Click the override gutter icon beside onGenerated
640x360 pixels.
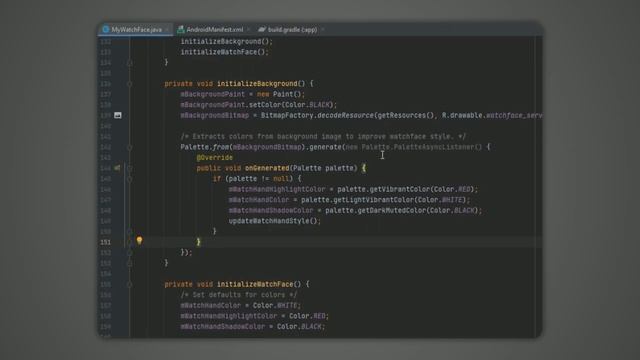(x=117, y=168)
